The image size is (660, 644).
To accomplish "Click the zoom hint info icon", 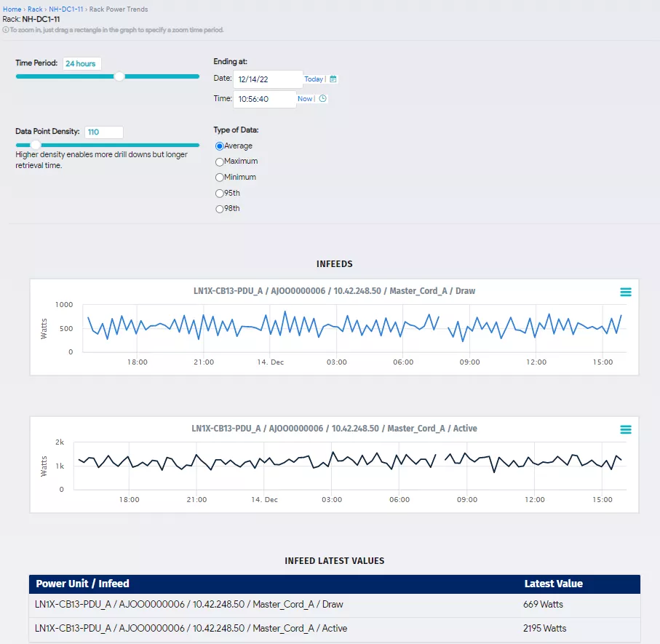I will pos(5,30).
